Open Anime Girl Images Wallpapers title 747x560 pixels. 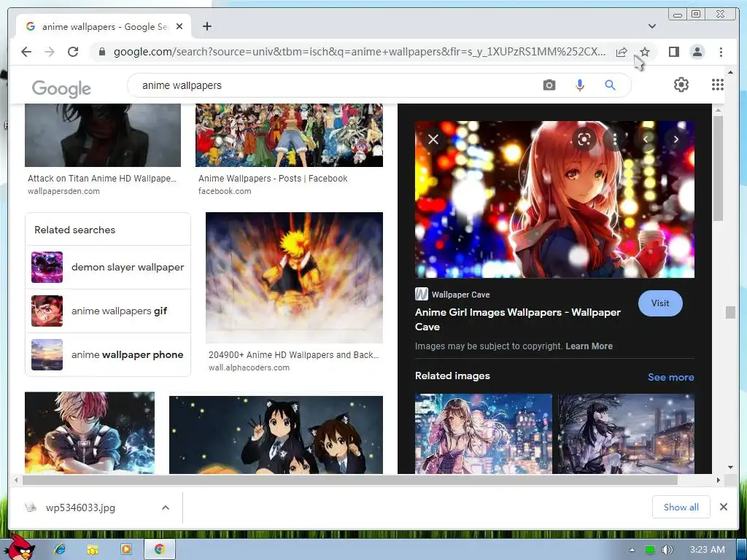click(518, 319)
